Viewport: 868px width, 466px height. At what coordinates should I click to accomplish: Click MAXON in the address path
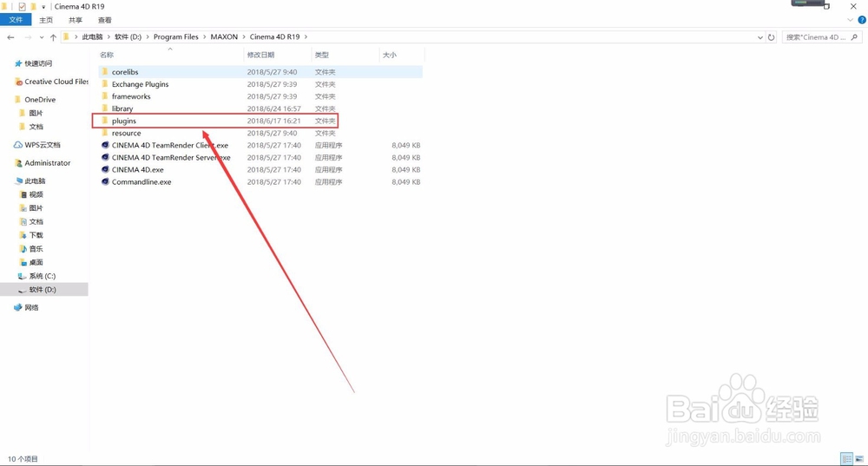tap(224, 37)
